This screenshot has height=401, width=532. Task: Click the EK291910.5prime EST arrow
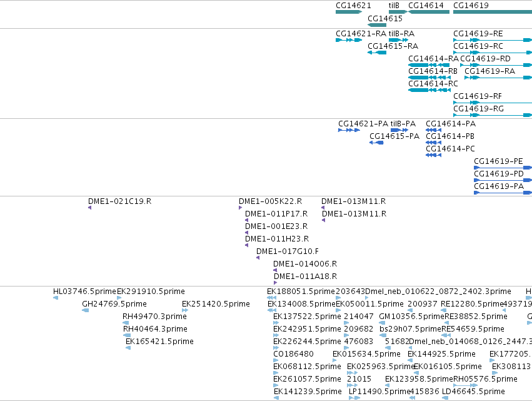119,298
